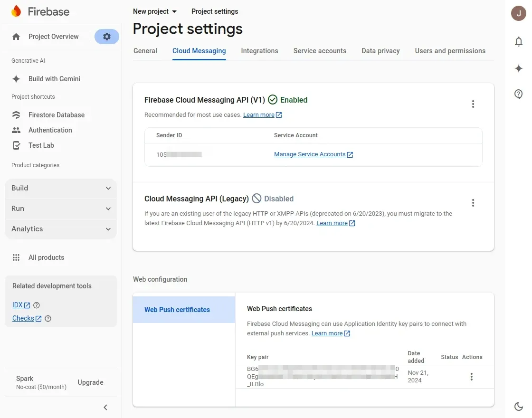The width and height of the screenshot is (532, 418).
Task: Click Learn more under Web Push certificates
Action: point(327,333)
